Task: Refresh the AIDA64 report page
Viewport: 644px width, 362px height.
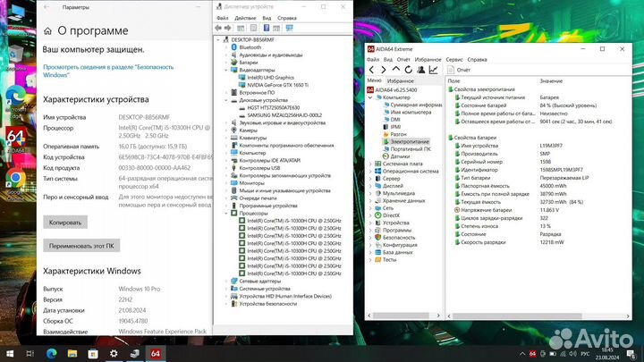Action: pyautogui.click(x=408, y=70)
